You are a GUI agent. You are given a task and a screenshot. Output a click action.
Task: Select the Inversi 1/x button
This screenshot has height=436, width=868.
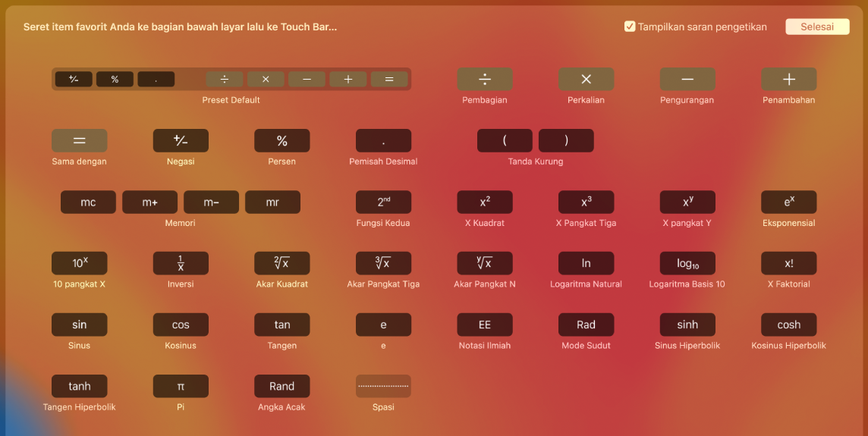[x=181, y=263]
